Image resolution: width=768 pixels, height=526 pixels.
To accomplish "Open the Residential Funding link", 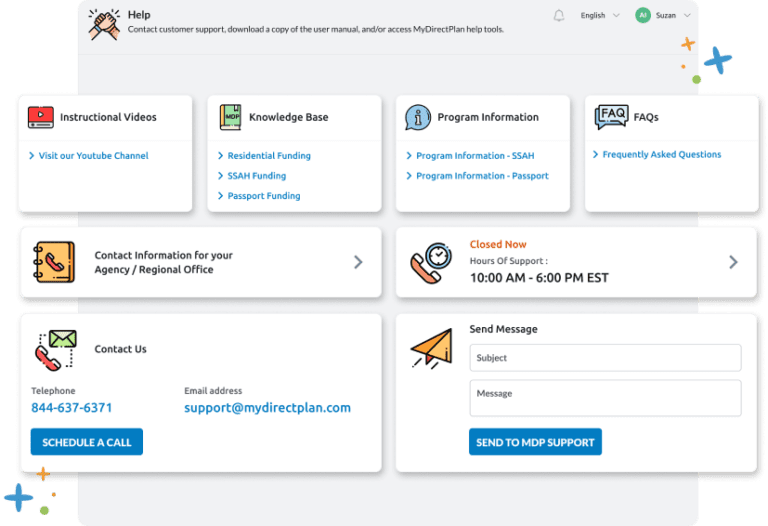I will [268, 156].
